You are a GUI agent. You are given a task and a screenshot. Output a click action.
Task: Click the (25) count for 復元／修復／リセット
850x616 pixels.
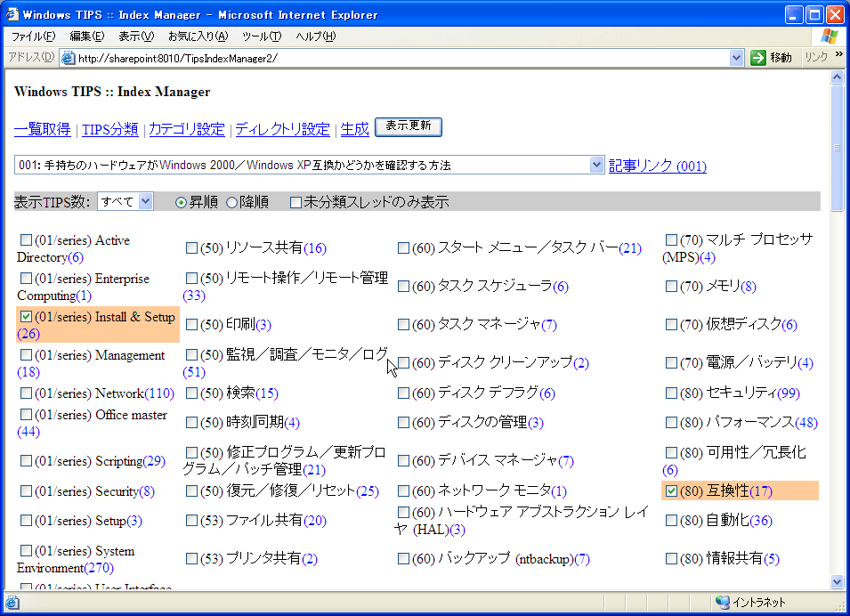pyautogui.click(x=367, y=491)
